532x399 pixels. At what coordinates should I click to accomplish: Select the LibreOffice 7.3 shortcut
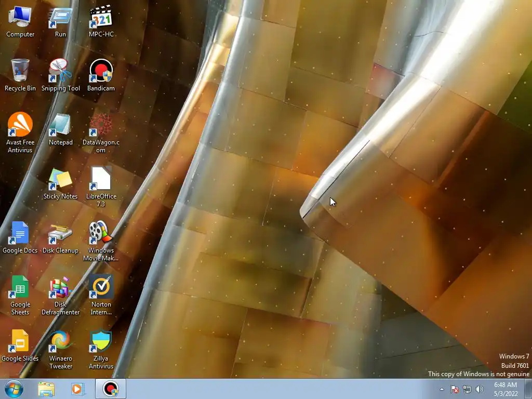101,187
